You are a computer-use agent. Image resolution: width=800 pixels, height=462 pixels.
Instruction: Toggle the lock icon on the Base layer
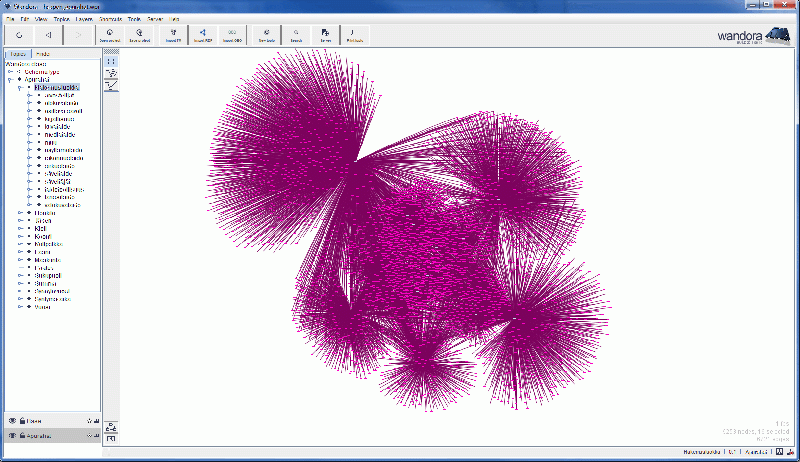(x=22, y=421)
